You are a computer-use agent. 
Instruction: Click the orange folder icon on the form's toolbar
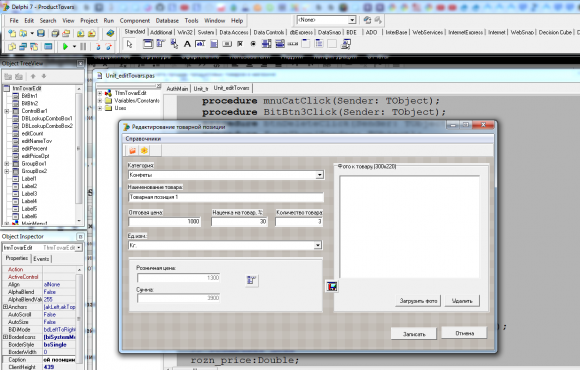click(132, 150)
